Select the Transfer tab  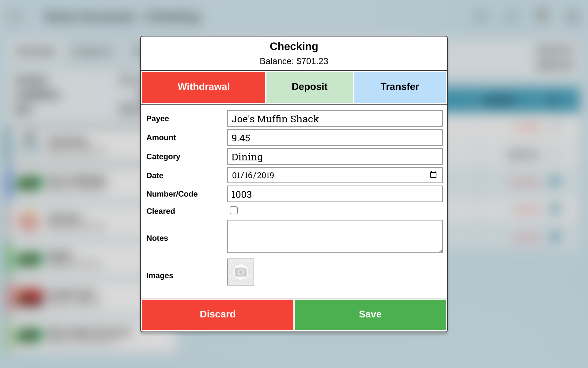pos(399,87)
